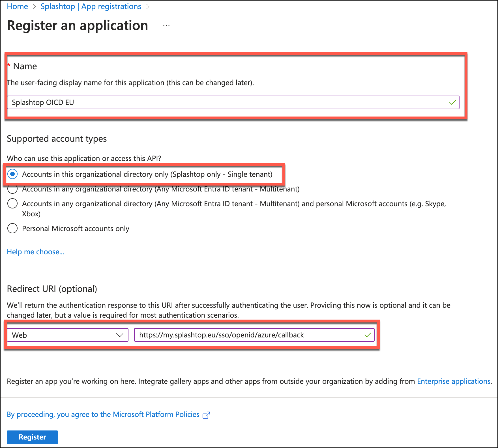Click the Name input field
Viewport: 498px width, 448px height.
233,102
